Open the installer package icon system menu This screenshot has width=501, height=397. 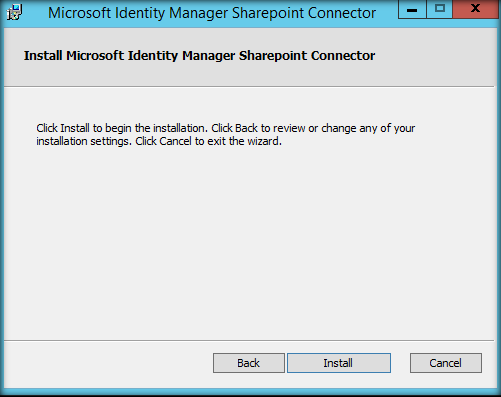click(x=15, y=13)
